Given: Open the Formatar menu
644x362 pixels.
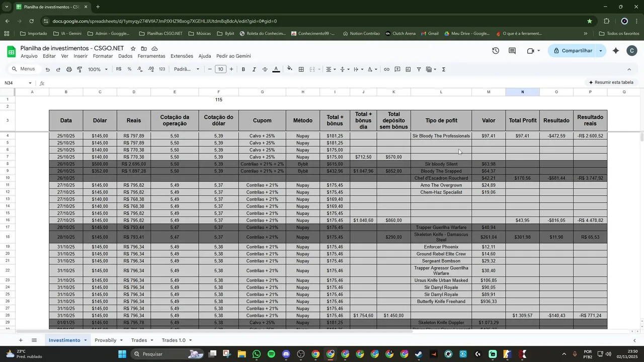Looking at the screenshot, I should (103, 56).
